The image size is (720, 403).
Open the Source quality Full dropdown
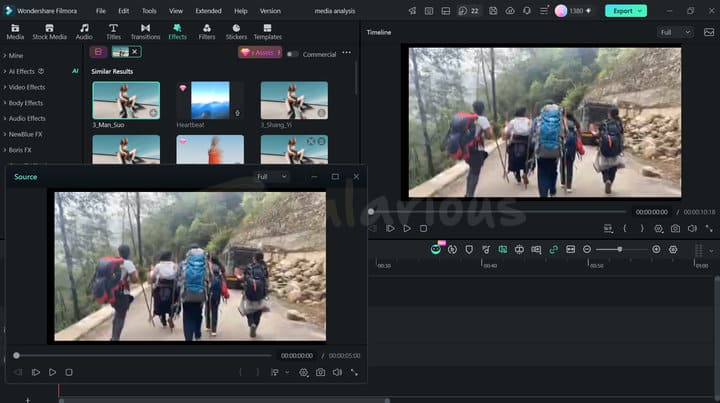(x=271, y=177)
